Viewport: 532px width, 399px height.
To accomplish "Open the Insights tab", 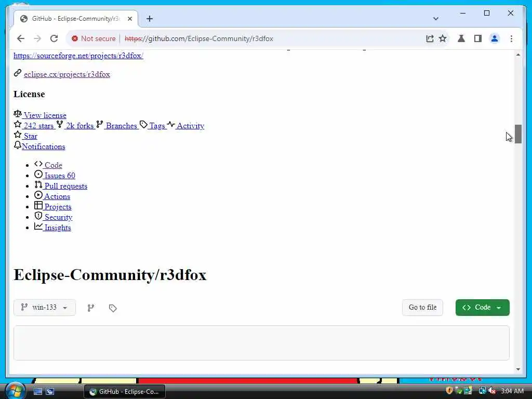I will pyautogui.click(x=58, y=228).
